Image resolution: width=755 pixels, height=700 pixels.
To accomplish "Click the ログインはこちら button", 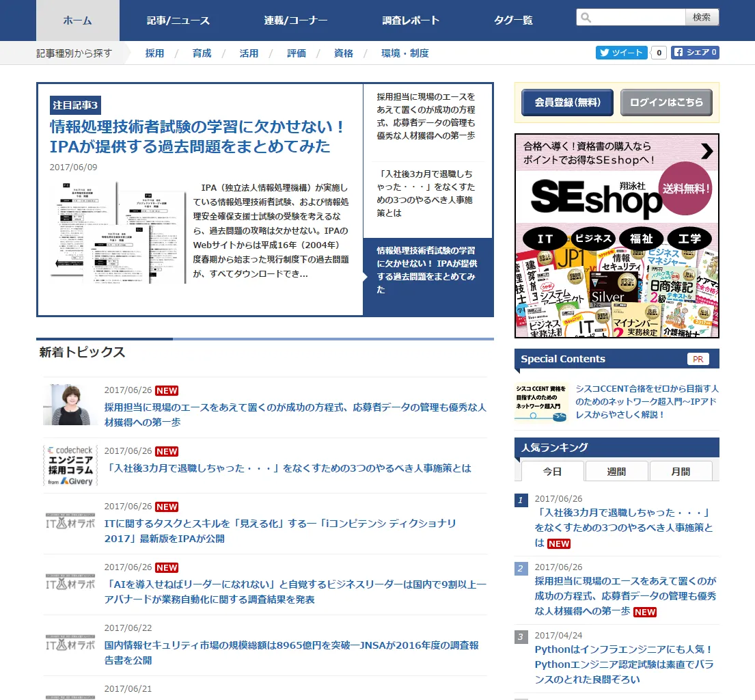I will click(666, 102).
